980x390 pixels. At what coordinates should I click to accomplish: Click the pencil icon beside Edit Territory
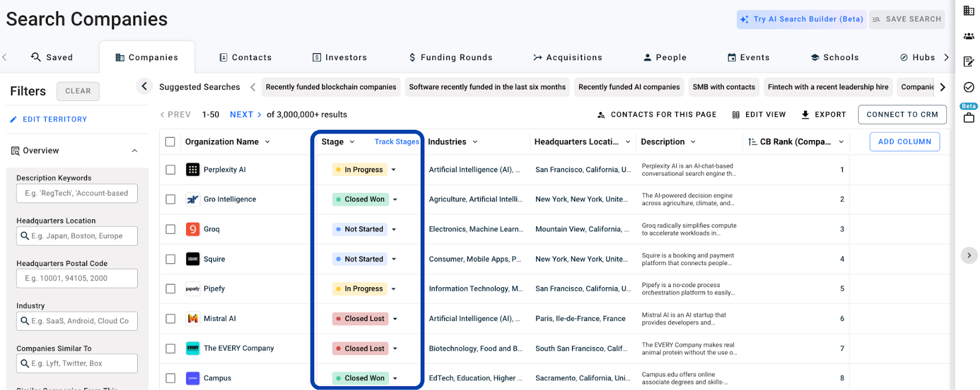pyautogui.click(x=13, y=119)
